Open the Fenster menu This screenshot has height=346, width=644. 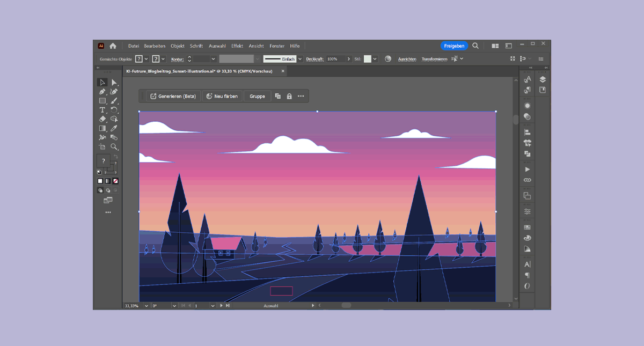277,46
